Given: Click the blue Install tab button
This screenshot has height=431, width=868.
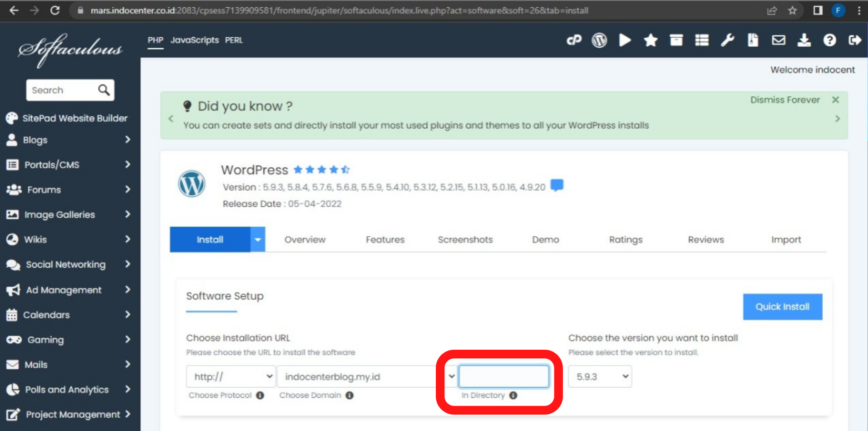Looking at the screenshot, I should [x=210, y=240].
